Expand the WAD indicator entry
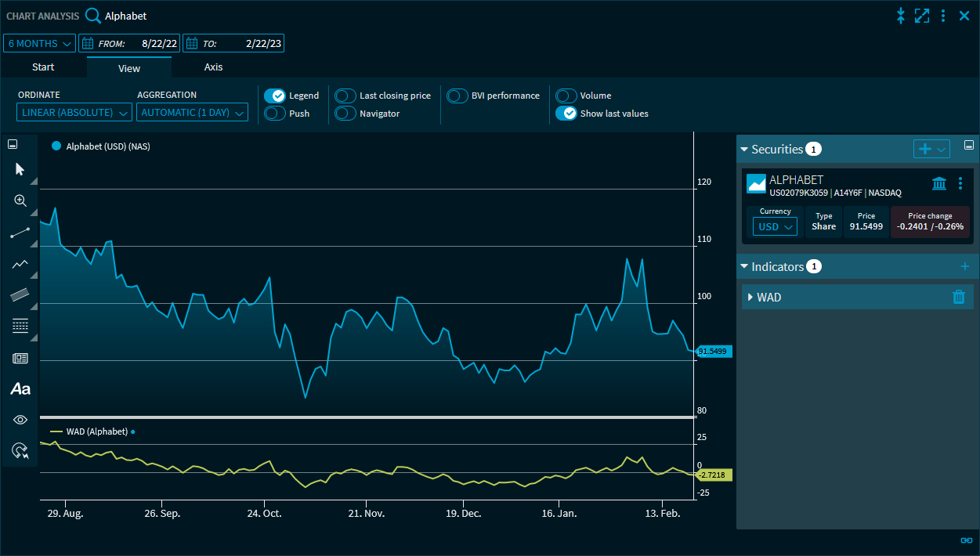Image resolution: width=980 pixels, height=556 pixels. tap(750, 298)
